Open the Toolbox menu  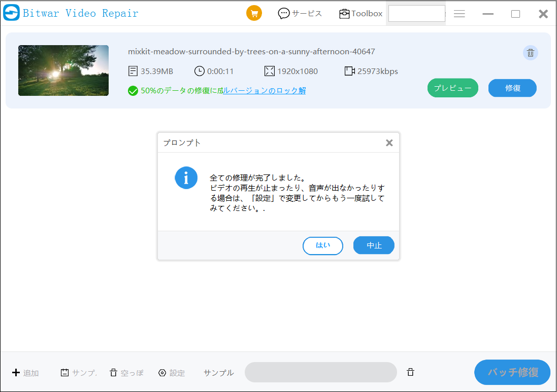[361, 14]
